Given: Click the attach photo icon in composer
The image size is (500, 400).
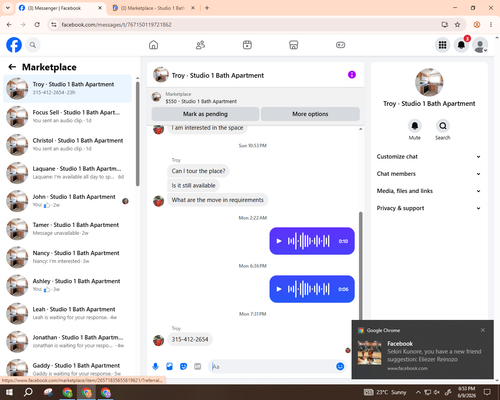Looking at the screenshot, I should point(169,367).
